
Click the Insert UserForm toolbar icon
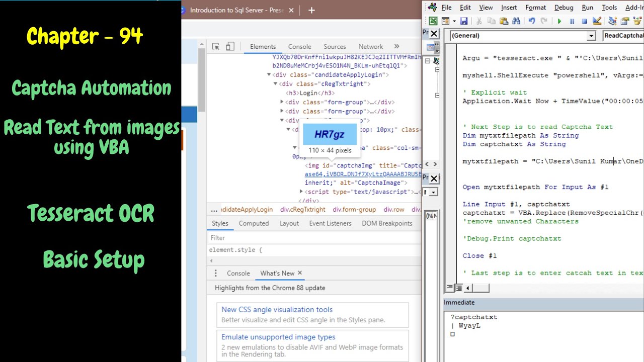click(445, 21)
